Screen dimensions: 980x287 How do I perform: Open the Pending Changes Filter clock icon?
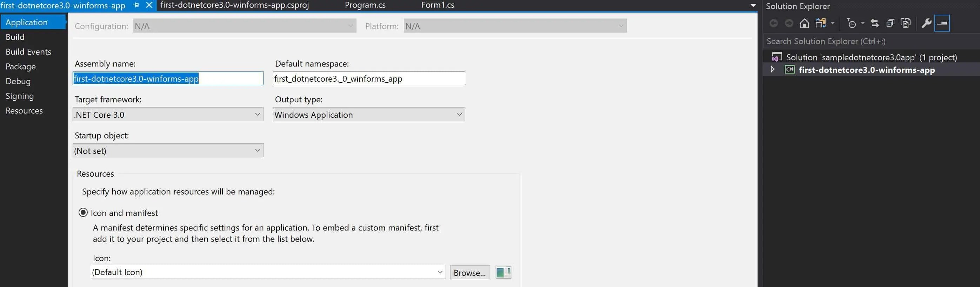coord(852,23)
